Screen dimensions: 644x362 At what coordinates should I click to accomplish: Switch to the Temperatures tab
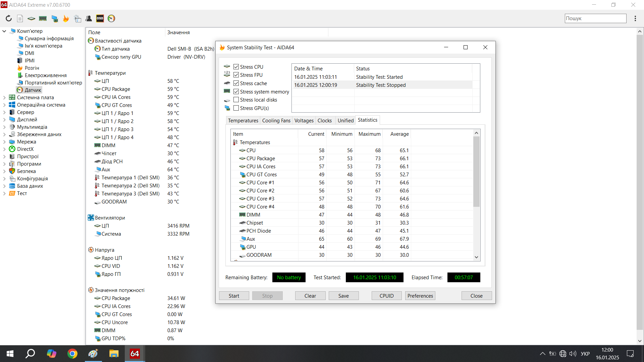pos(243,121)
